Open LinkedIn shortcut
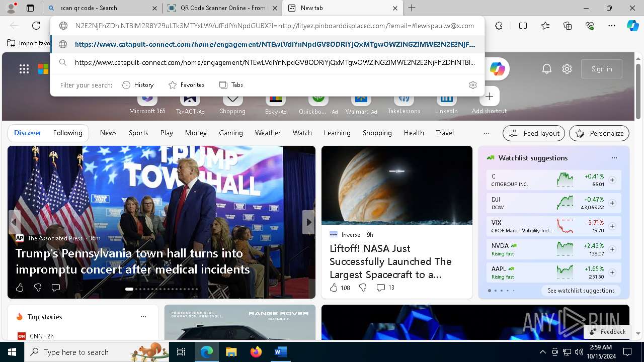The image size is (644, 362). (446, 104)
